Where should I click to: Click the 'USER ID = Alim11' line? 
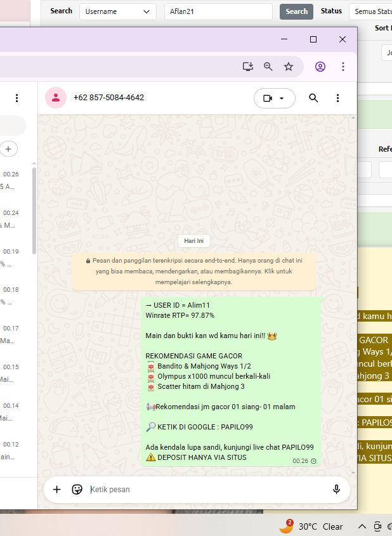pos(178,305)
